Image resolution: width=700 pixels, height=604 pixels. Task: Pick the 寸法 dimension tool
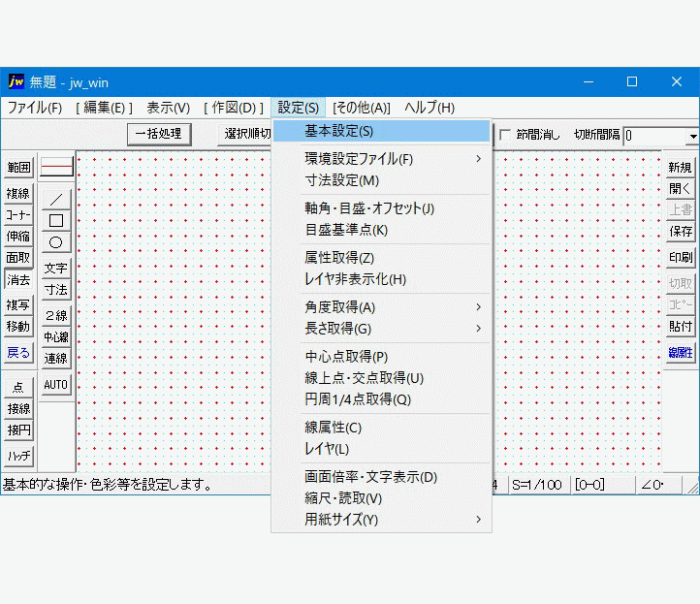tap(56, 290)
